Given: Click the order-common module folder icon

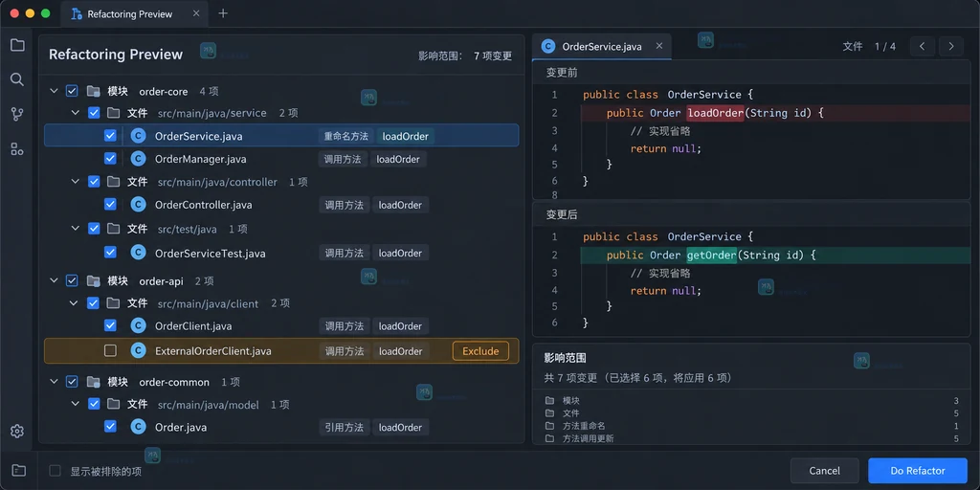Looking at the screenshot, I should pyautogui.click(x=93, y=382).
